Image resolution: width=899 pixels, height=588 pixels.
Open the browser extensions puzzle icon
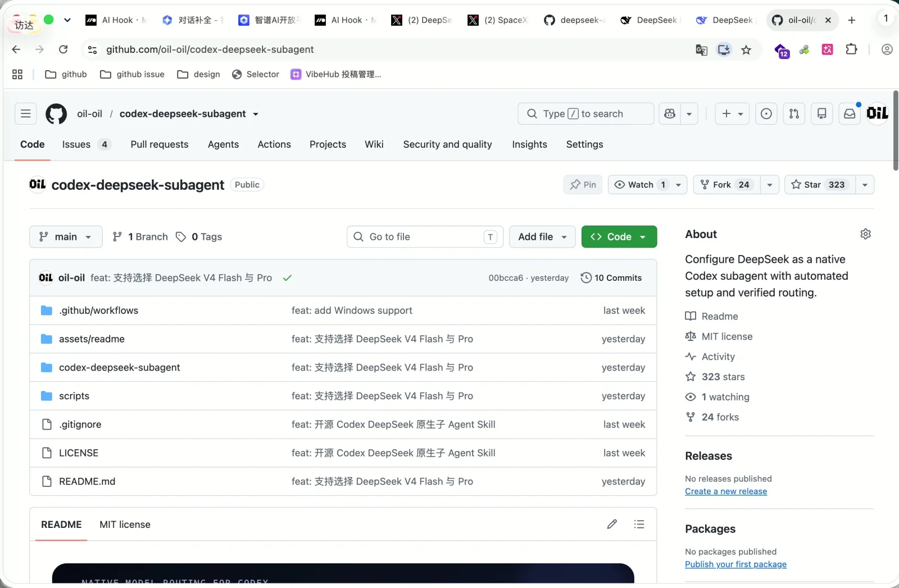tap(851, 49)
